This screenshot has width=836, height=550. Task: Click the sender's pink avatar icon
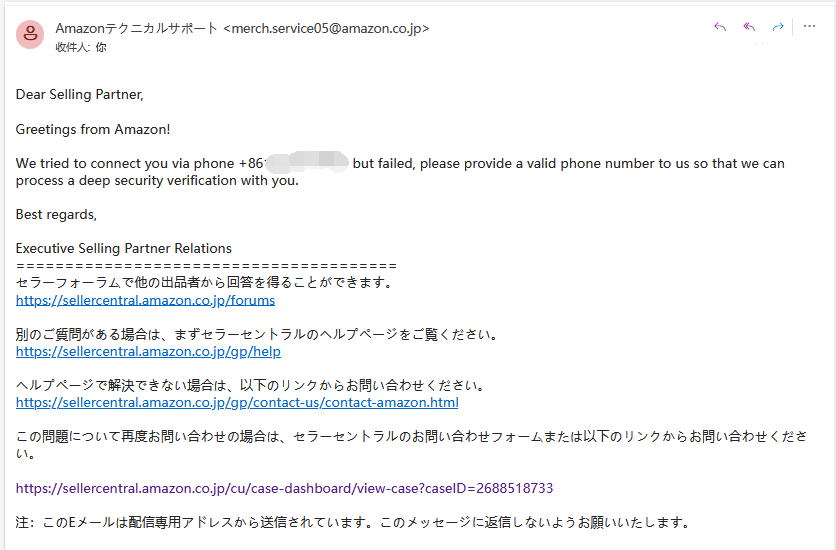tap(30, 35)
